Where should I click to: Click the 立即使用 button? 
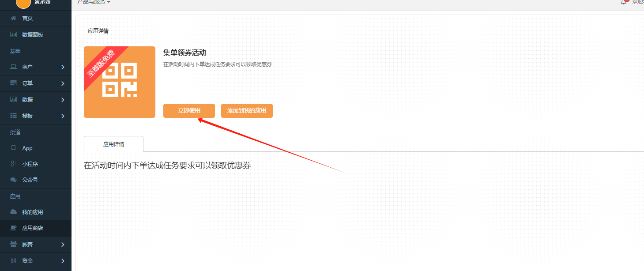coord(189,111)
